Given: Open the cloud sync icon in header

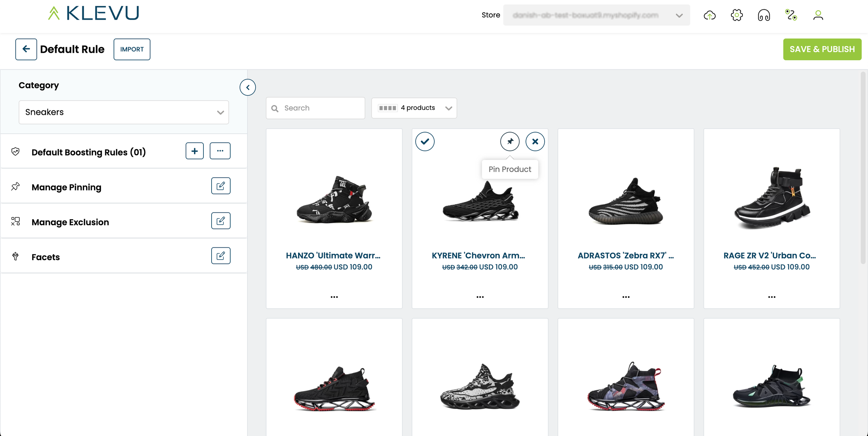Looking at the screenshot, I should coord(709,15).
